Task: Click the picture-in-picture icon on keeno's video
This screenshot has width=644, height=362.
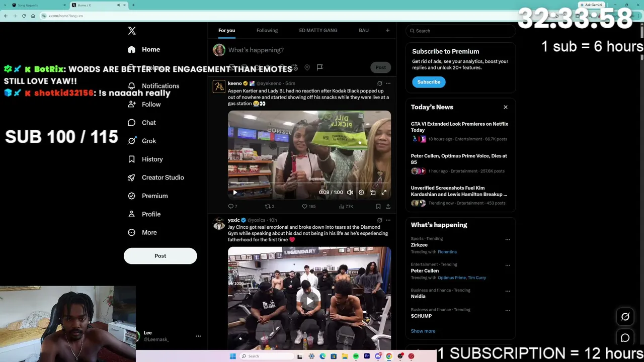Action: click(x=373, y=193)
